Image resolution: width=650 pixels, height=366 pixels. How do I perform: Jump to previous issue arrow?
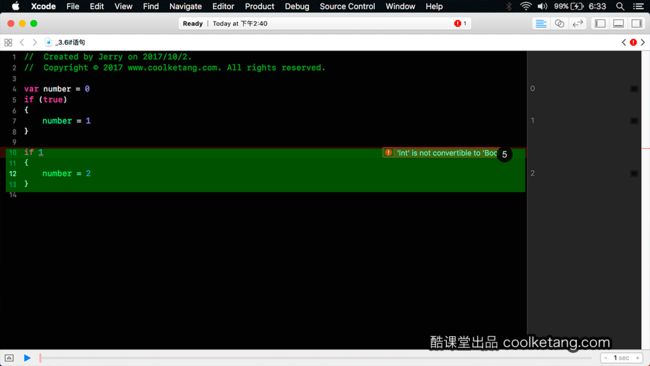tap(623, 42)
